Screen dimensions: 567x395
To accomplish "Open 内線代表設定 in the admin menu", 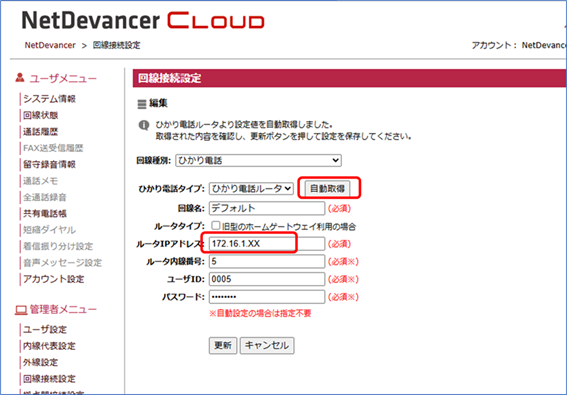I will coord(49,346).
